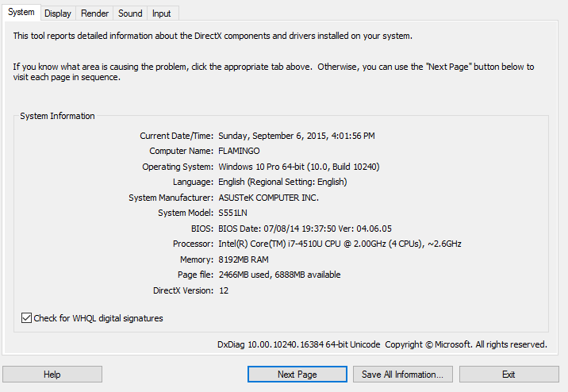Image resolution: width=568 pixels, height=392 pixels.
Task: Click the Operating System value text
Action: pos(299,167)
